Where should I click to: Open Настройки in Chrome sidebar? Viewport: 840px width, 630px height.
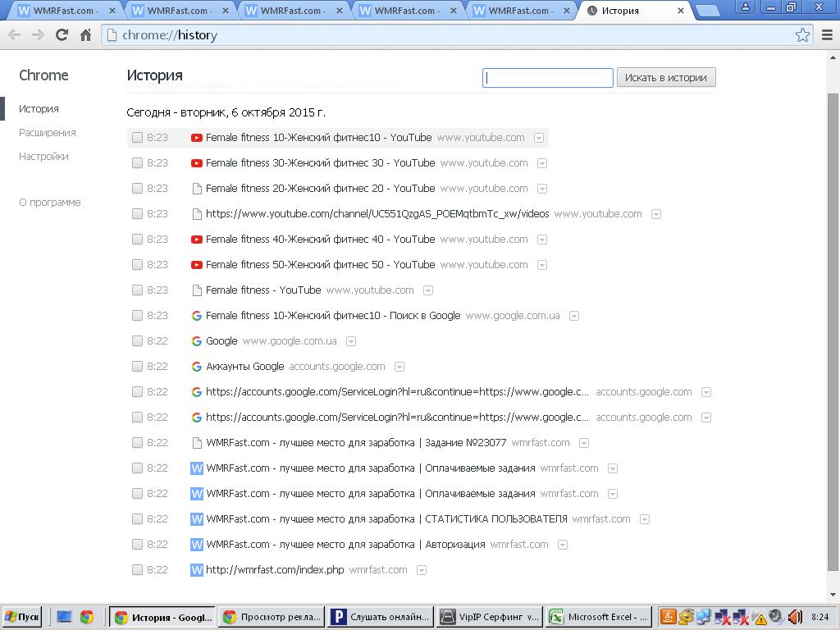tap(43, 157)
